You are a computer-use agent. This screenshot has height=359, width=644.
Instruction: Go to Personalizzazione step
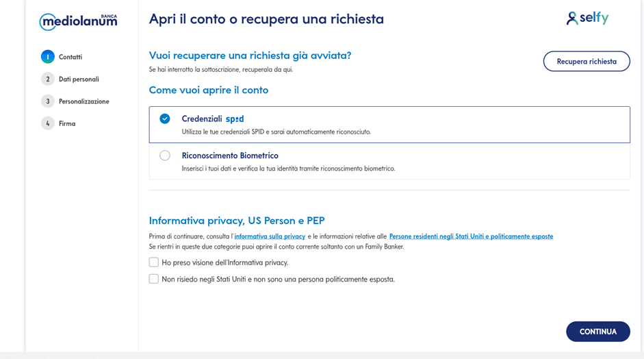(x=83, y=101)
